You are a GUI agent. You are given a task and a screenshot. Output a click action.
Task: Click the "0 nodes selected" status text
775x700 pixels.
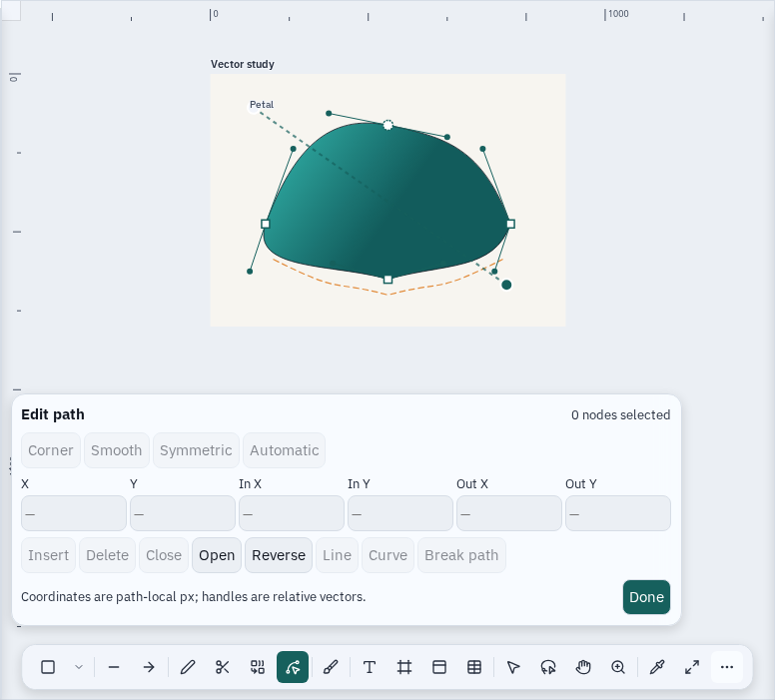point(621,414)
